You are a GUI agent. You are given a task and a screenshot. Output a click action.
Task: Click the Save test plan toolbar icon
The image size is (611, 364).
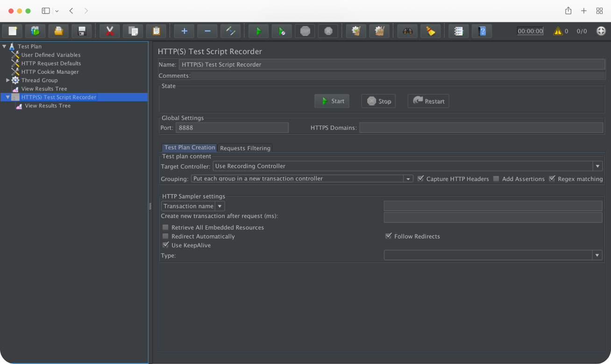click(x=82, y=31)
